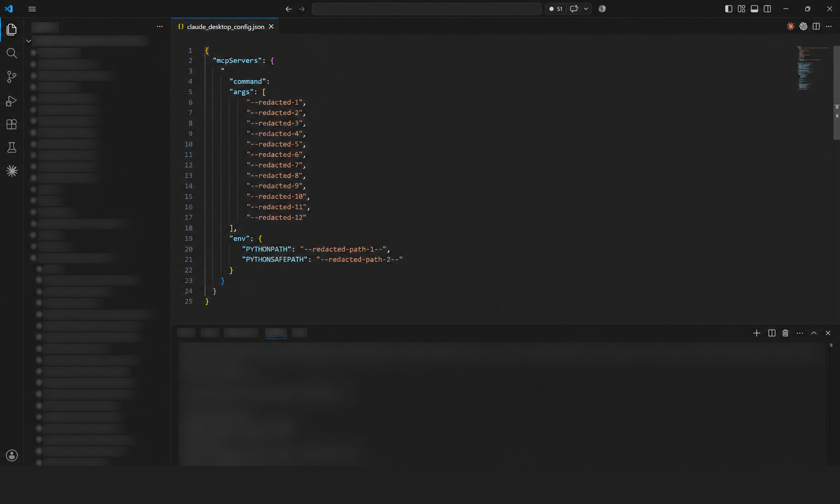
Task: Open the Extensions view
Action: tap(12, 124)
